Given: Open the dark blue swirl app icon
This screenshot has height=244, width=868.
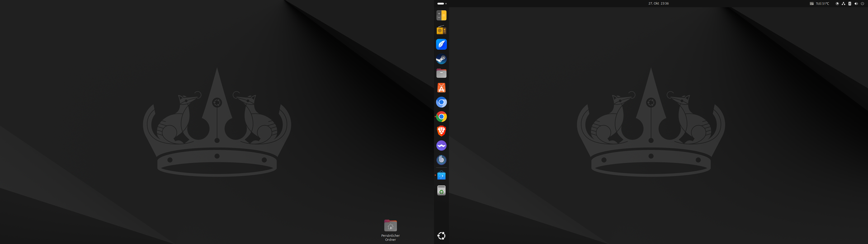Looking at the screenshot, I should pos(441,160).
